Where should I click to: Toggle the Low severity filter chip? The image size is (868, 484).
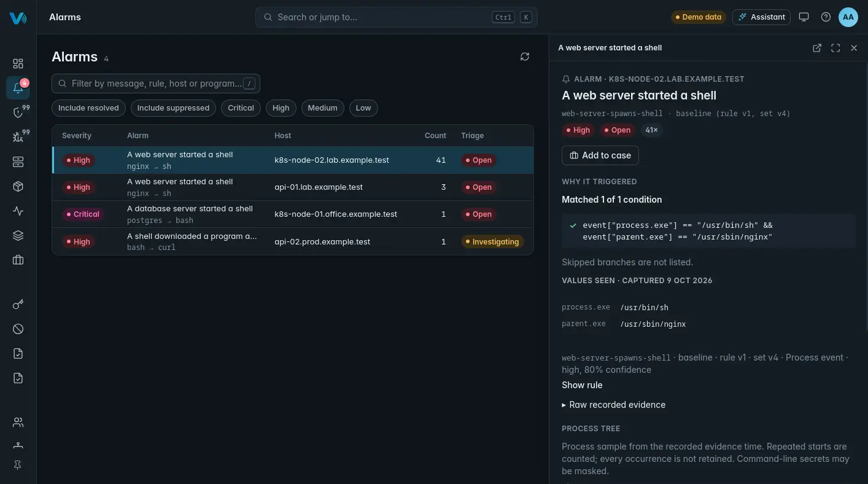point(363,108)
